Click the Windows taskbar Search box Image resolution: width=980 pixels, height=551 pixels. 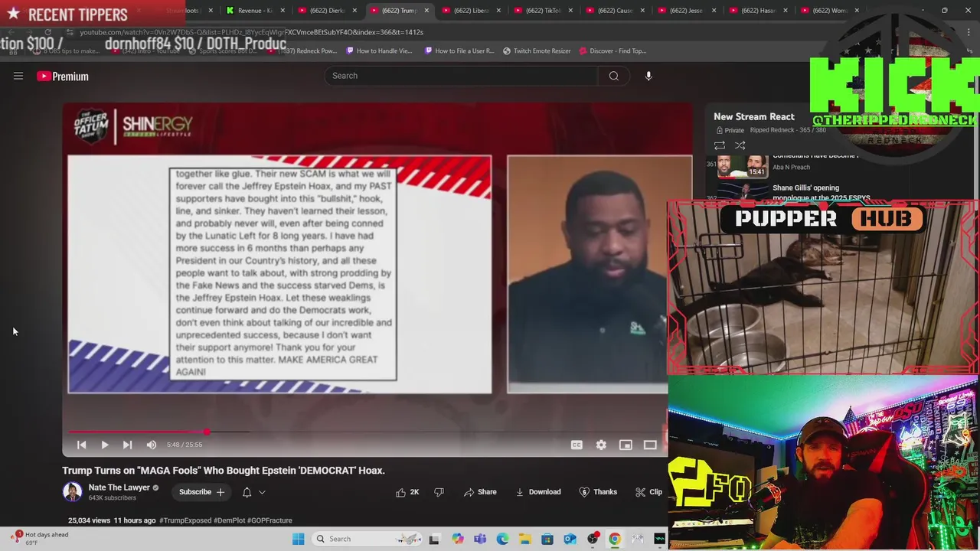366,539
